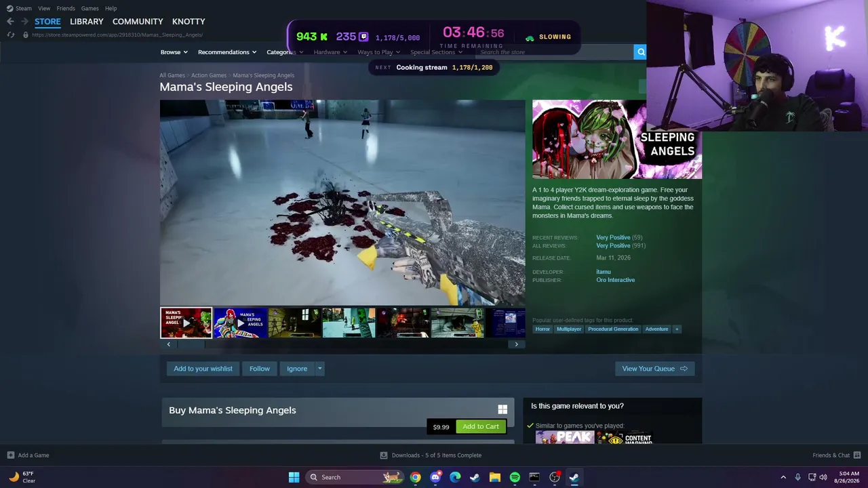Click the green Add to Cart button
The image size is (868, 488).
(x=481, y=426)
